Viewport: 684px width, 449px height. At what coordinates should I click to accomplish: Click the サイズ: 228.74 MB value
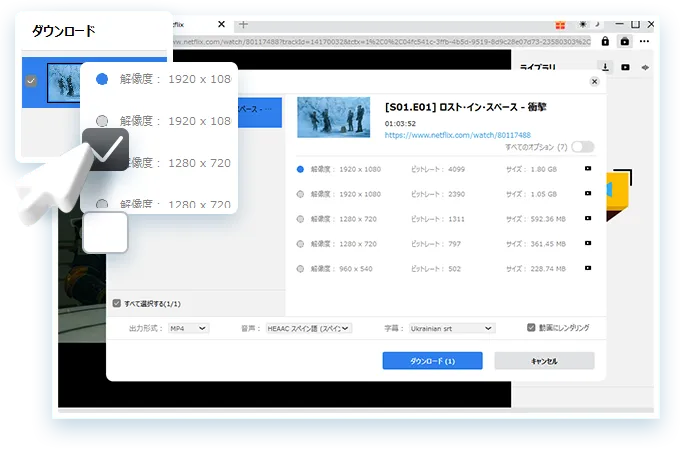(536, 269)
